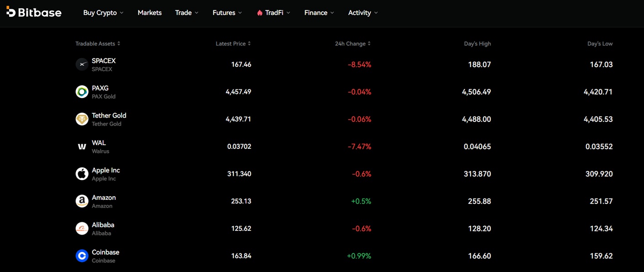
Task: Click the PAXG coin icon
Action: pos(82,92)
